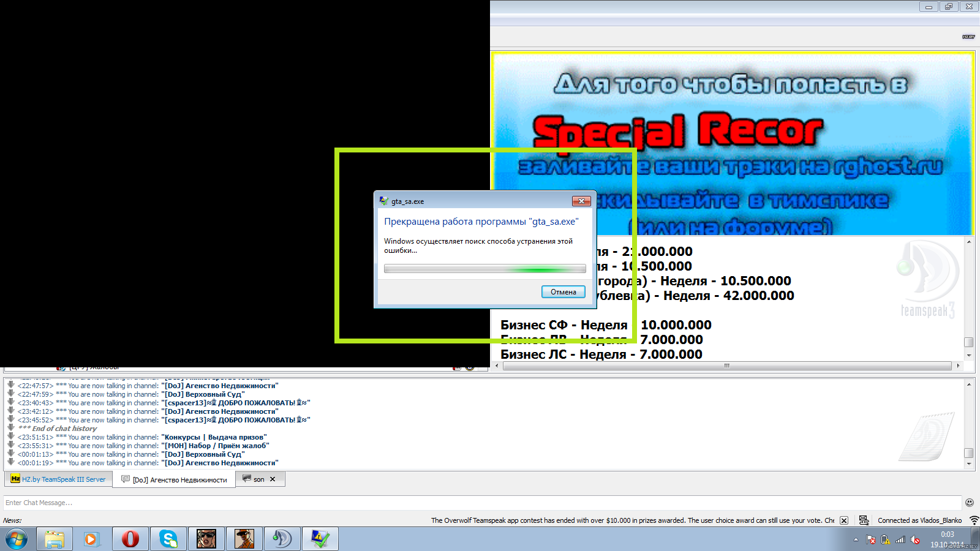Click 'Бизнес ЛС - Неделя - 7.000.000' text
Screen dimensions: 980x551
601,354
